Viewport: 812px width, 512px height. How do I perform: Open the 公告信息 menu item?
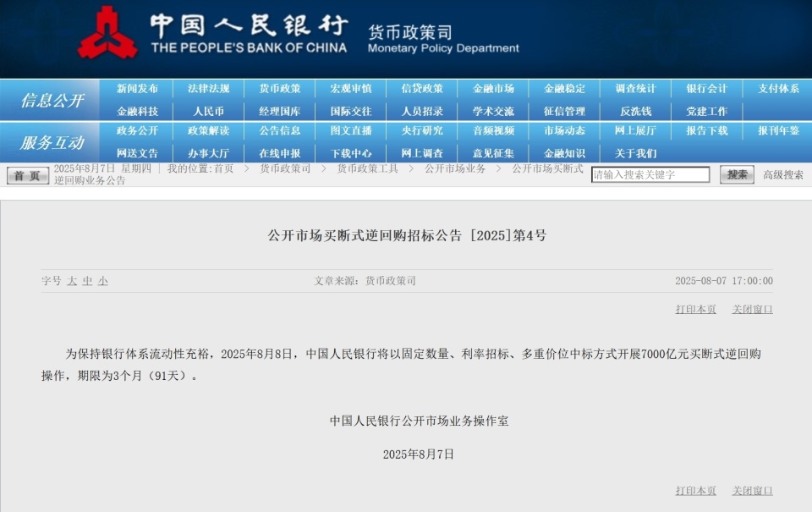(279, 131)
